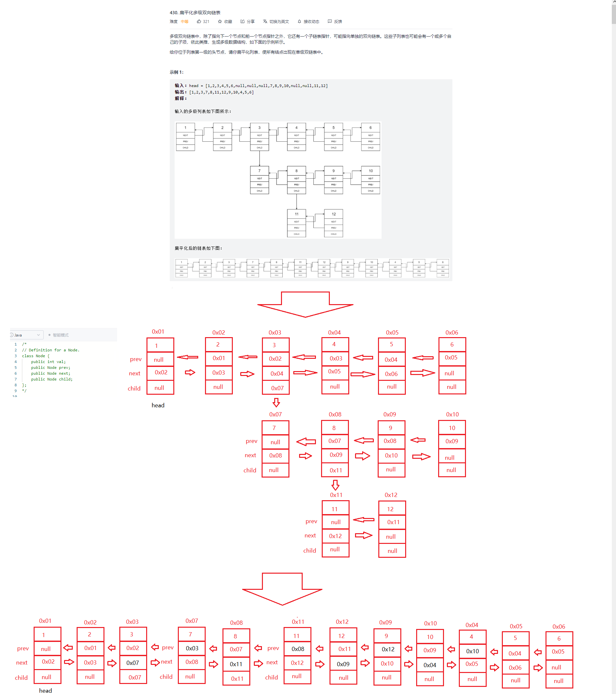Open the Java language dropdown
616x694 pixels.
(26, 335)
